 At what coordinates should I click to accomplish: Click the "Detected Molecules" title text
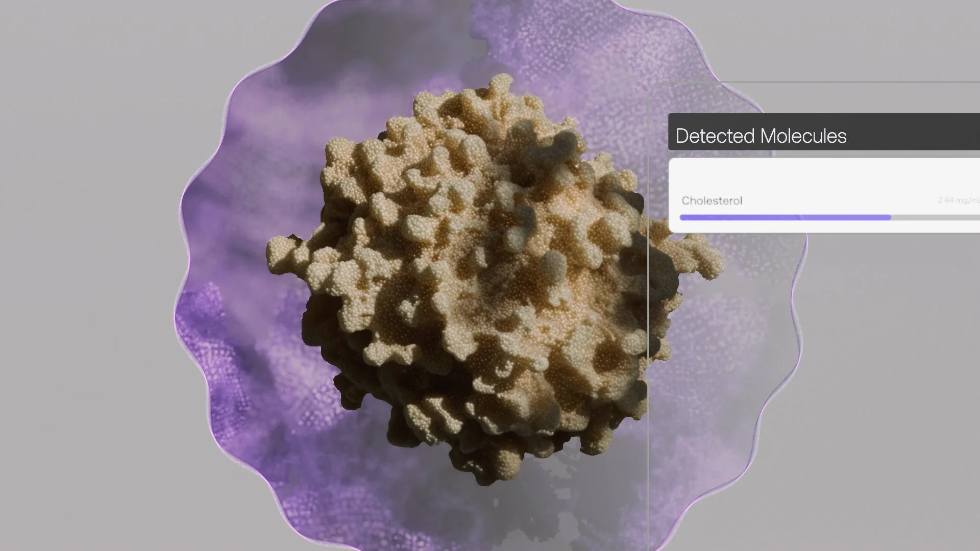[x=761, y=136]
